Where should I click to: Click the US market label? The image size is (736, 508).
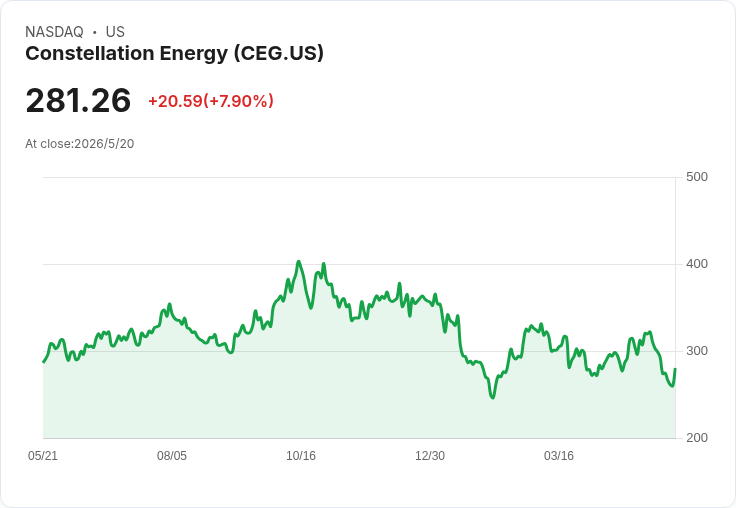click(115, 32)
